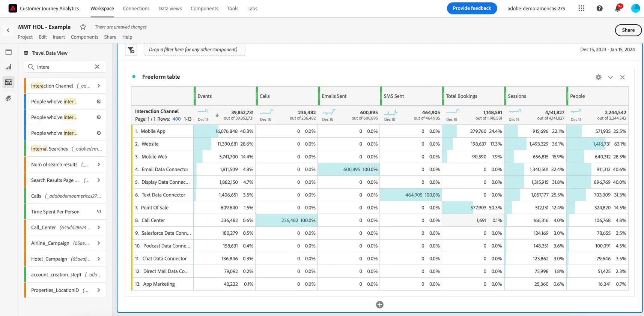
Task: Click the sort arrow in Events column
Action: point(217,115)
